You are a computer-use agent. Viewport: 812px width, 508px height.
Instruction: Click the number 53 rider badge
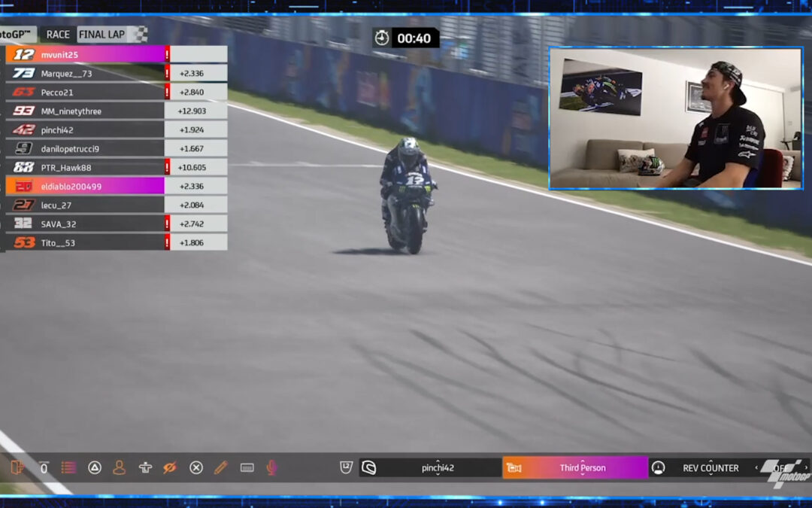[x=23, y=242]
